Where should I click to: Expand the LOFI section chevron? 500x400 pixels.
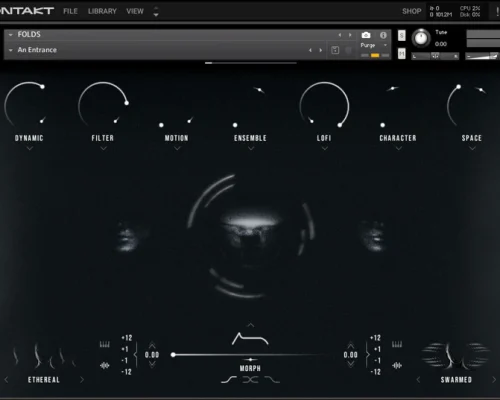(325, 148)
